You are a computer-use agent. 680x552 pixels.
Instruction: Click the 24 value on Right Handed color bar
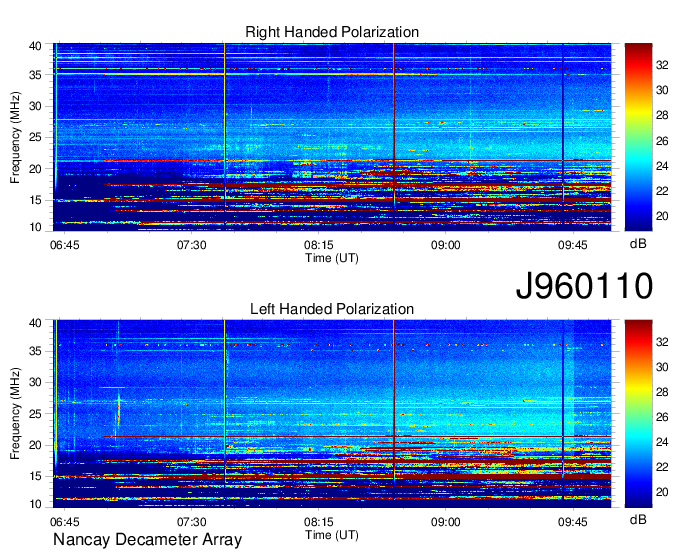662,166
